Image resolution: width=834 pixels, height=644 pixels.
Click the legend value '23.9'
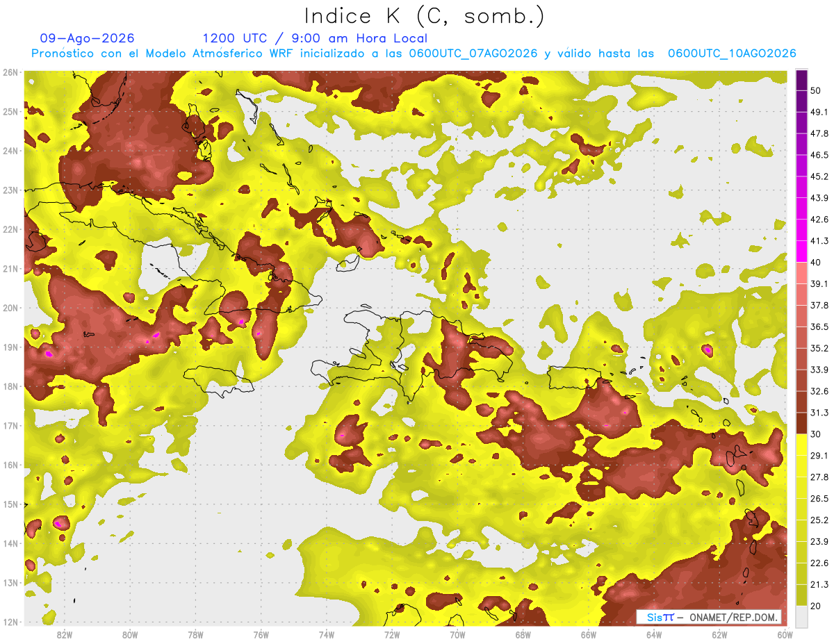coord(819,541)
